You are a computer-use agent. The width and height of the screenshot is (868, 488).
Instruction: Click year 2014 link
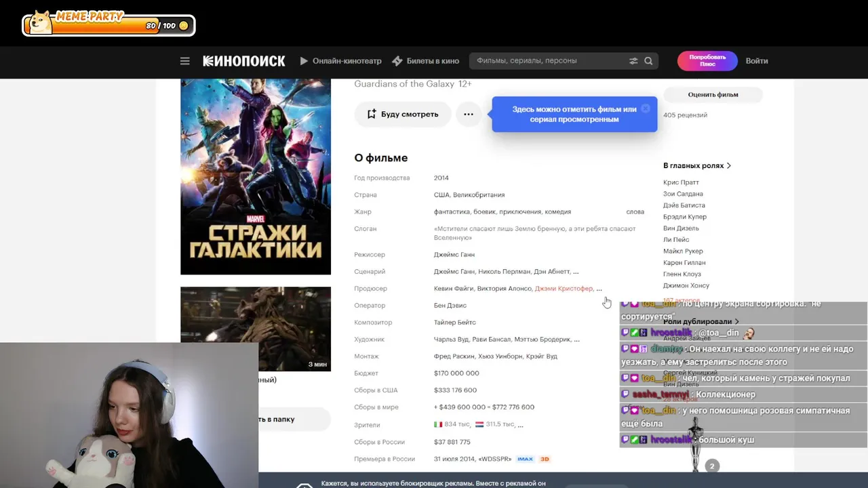click(x=441, y=178)
